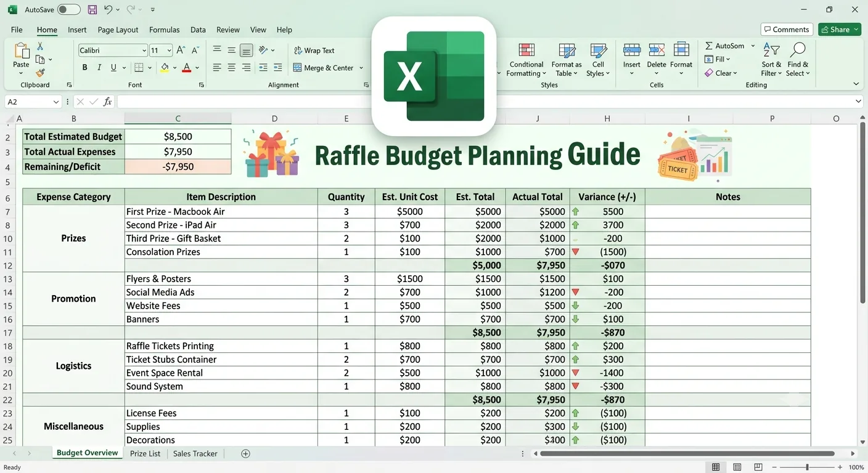Click the Delete cells icon
Screen dimensions: 868x473
click(657, 51)
